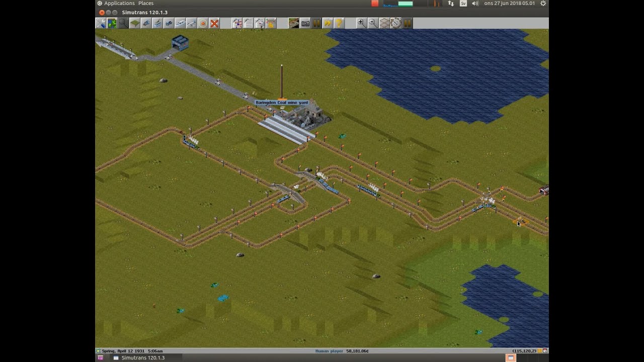The height and width of the screenshot is (362, 644).
Task: Open the message center window
Action: tap(260, 23)
